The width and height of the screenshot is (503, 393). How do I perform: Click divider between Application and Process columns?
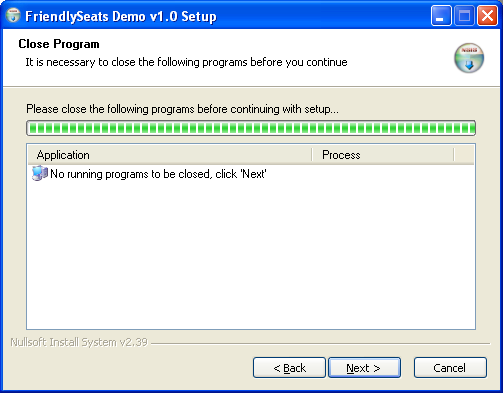[x=312, y=155]
